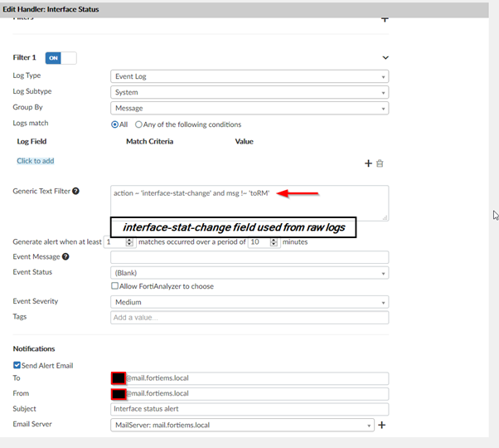The width and height of the screenshot is (499, 448).
Task: Click the plus icon to add log condition
Action: coord(369,163)
